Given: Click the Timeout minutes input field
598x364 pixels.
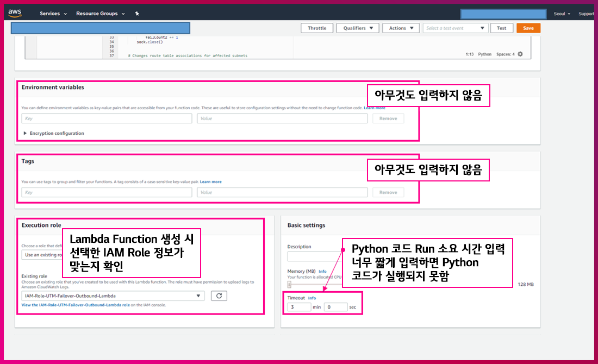Looking at the screenshot, I should click(299, 307).
